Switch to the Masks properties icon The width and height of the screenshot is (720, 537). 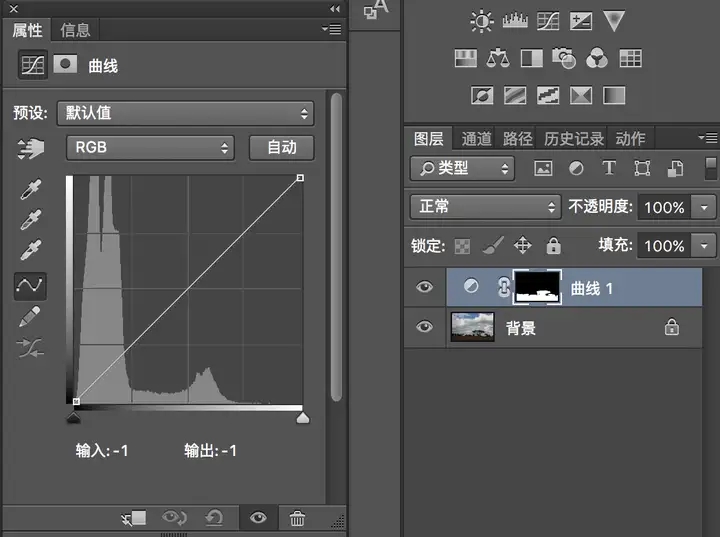pos(65,64)
